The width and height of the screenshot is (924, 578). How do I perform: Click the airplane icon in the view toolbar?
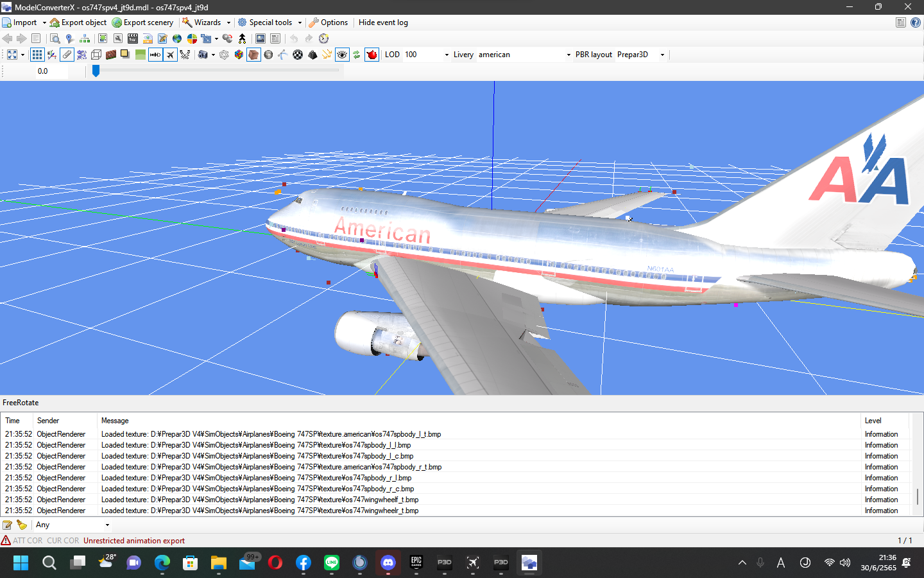(170, 55)
